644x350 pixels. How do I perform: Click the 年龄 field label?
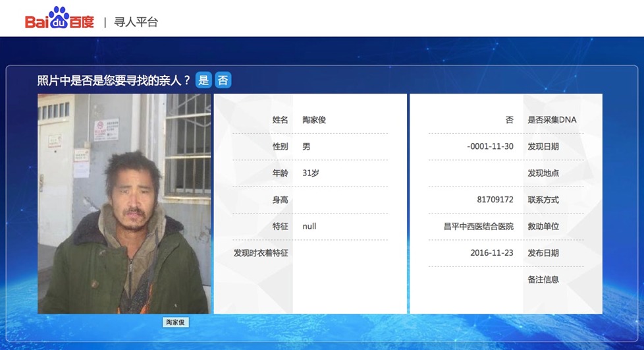pyautogui.click(x=280, y=173)
